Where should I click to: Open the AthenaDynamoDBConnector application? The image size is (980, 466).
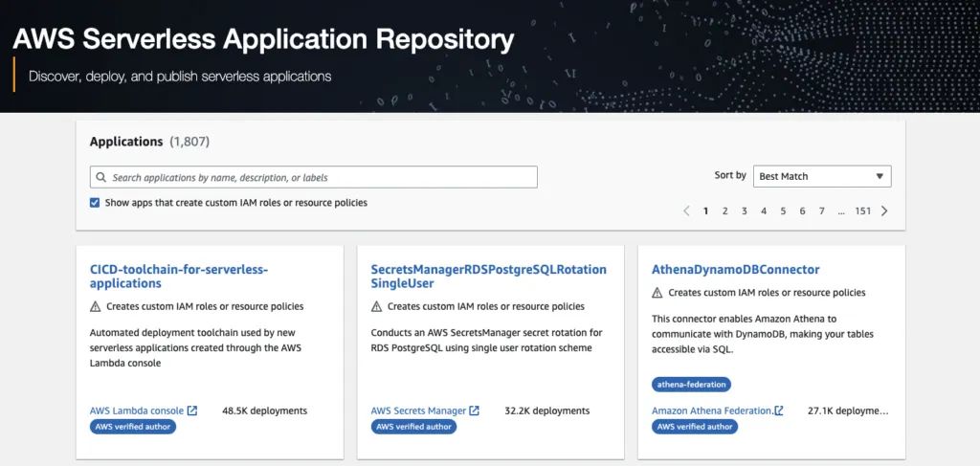click(x=736, y=270)
